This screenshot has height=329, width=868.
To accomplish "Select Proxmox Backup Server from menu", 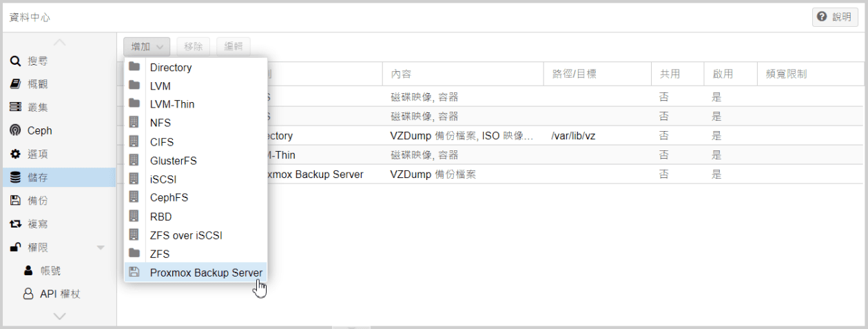I will tap(205, 272).
